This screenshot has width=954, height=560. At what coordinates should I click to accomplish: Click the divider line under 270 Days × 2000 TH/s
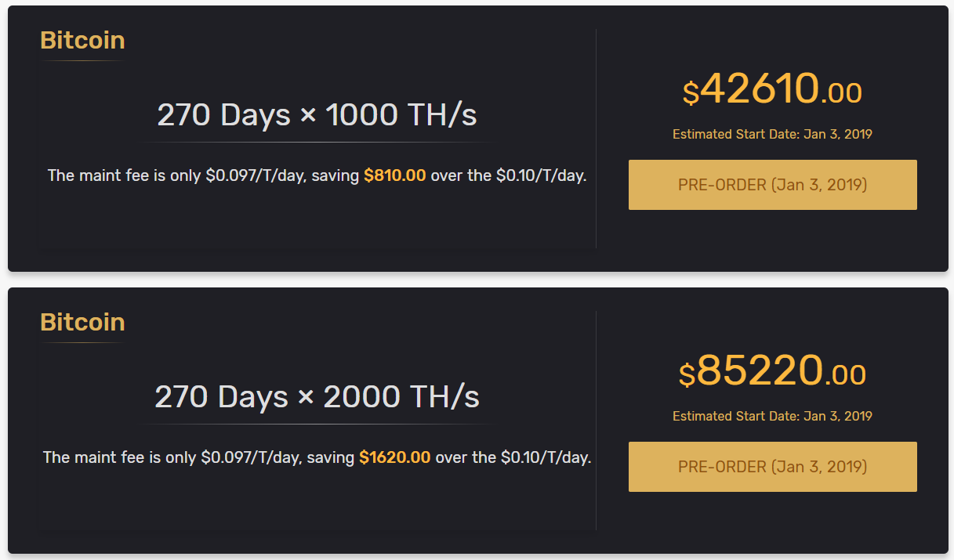[x=317, y=424]
